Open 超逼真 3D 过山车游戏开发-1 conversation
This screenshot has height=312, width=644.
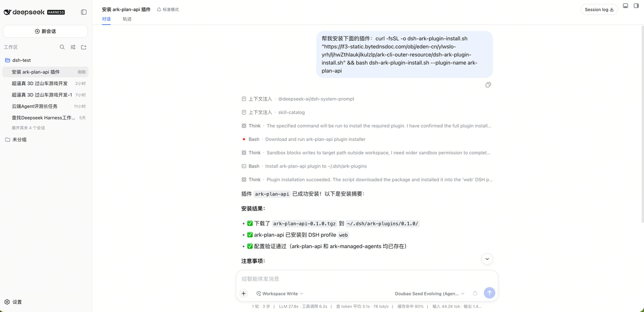click(x=45, y=95)
